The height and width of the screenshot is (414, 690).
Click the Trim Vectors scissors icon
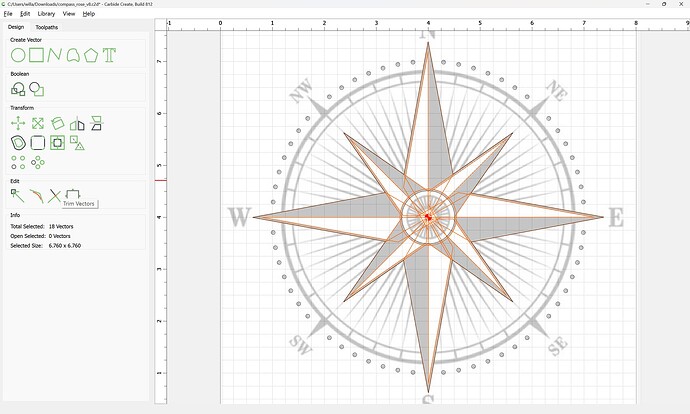[x=55, y=196]
